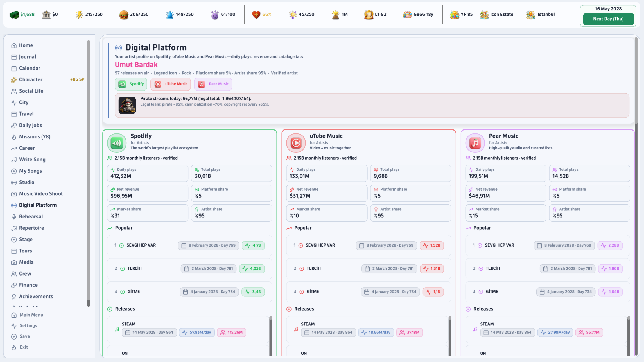Click uTube Music Net revenue $31,27M card
644x362 pixels.
[327, 193]
